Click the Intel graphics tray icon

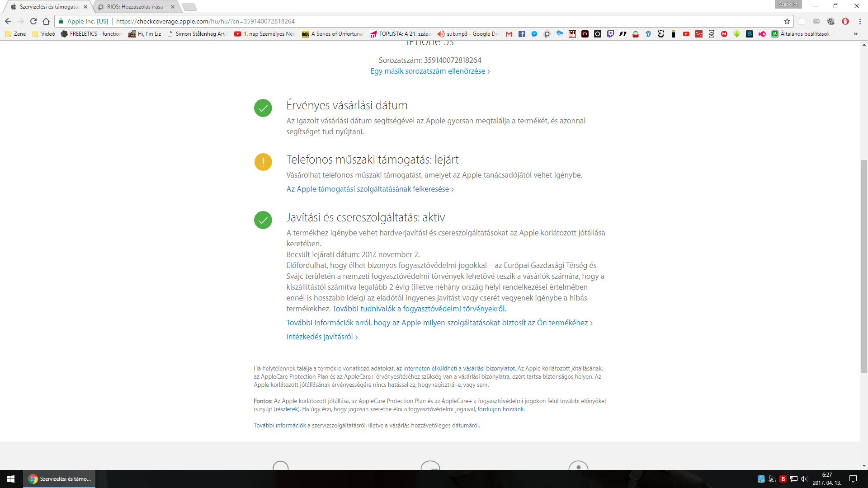(x=761, y=479)
